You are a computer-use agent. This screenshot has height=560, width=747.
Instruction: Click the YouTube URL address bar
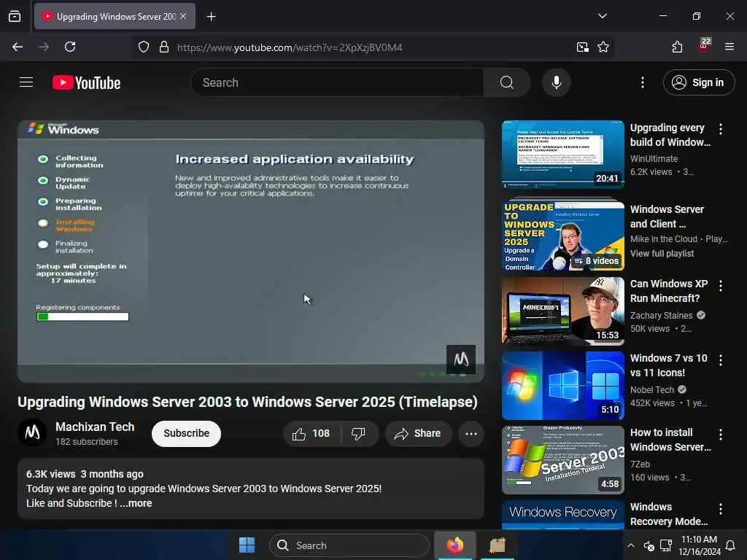pos(290,47)
